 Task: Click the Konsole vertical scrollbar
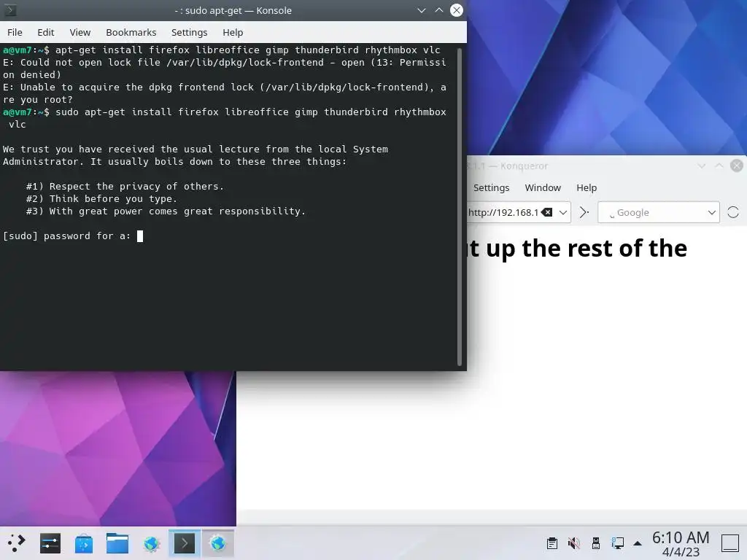[460, 206]
